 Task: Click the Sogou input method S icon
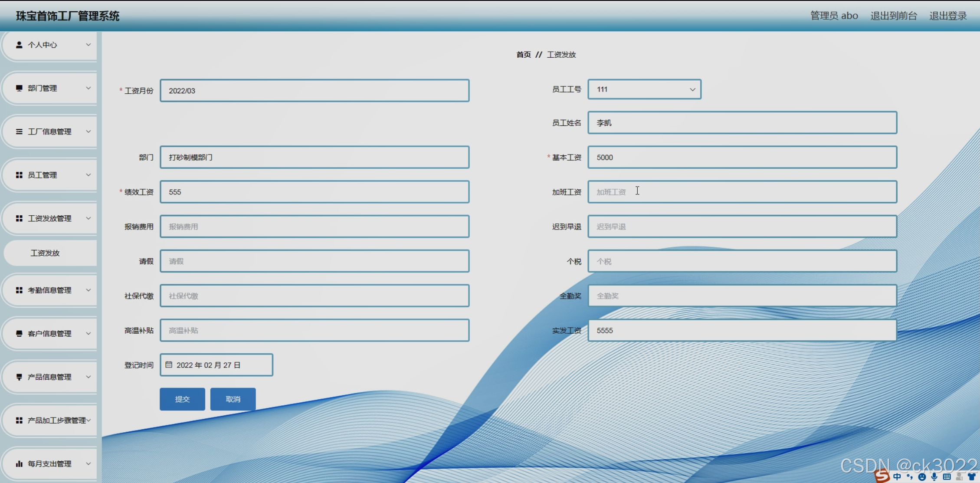click(882, 476)
